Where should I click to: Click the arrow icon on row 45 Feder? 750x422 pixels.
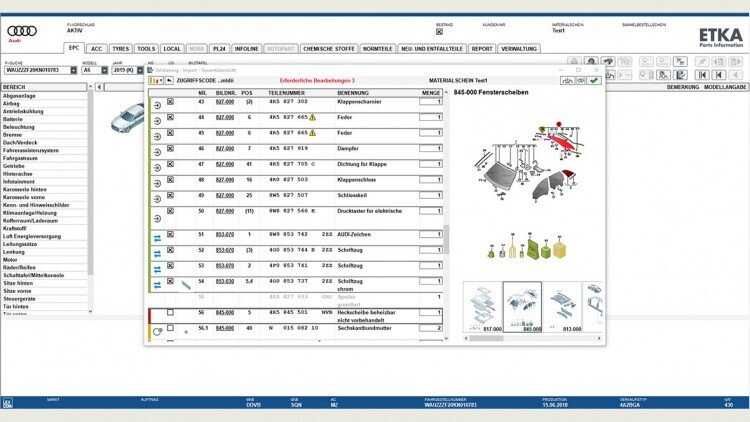click(157, 137)
